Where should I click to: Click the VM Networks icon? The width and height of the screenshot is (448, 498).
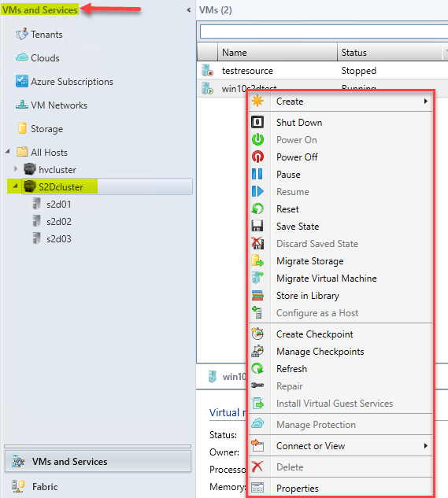pyautogui.click(x=22, y=105)
